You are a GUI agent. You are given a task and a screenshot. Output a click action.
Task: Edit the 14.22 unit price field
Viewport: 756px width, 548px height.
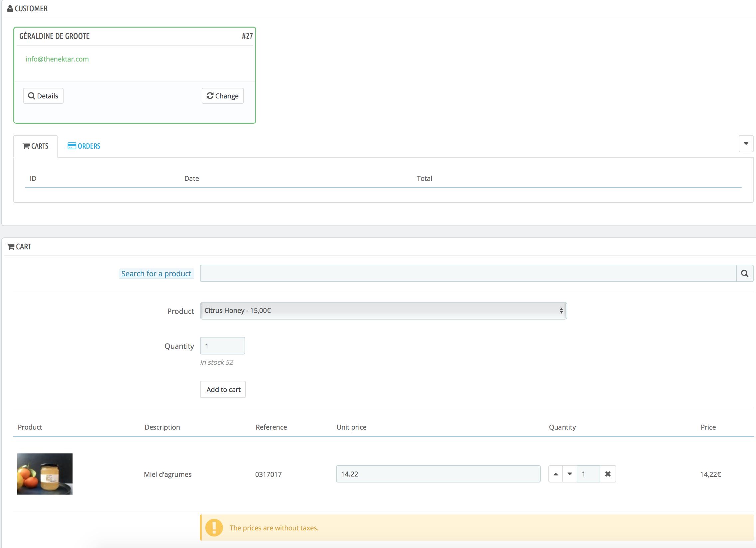click(x=438, y=474)
